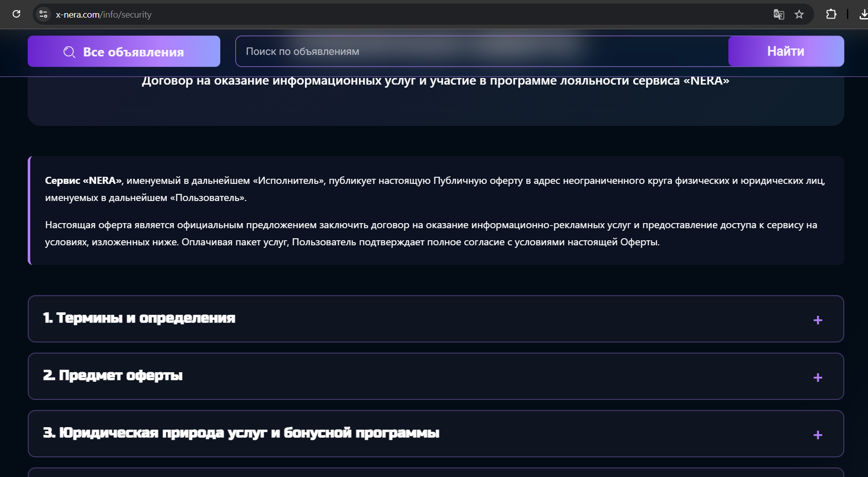Viewport: 868px width, 477px height.
Task: Expand section 3 with its plus icon
Action: (x=818, y=435)
